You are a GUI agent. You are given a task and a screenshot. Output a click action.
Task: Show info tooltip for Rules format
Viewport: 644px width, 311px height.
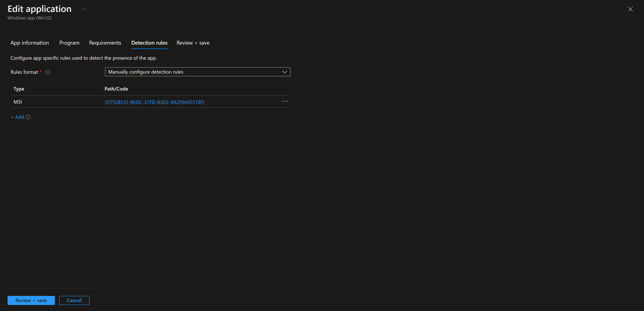pyautogui.click(x=48, y=72)
